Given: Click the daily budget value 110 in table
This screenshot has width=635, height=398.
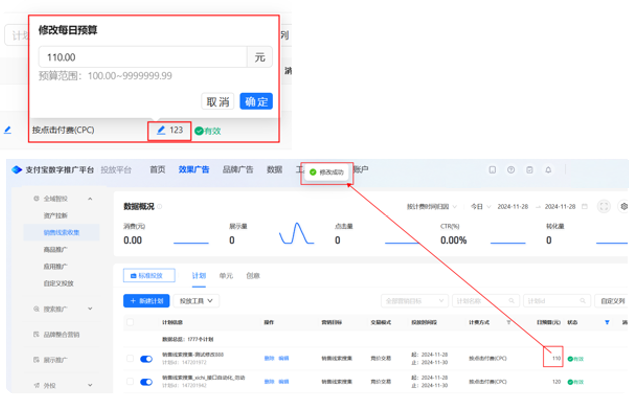Looking at the screenshot, I should tap(556, 358).
